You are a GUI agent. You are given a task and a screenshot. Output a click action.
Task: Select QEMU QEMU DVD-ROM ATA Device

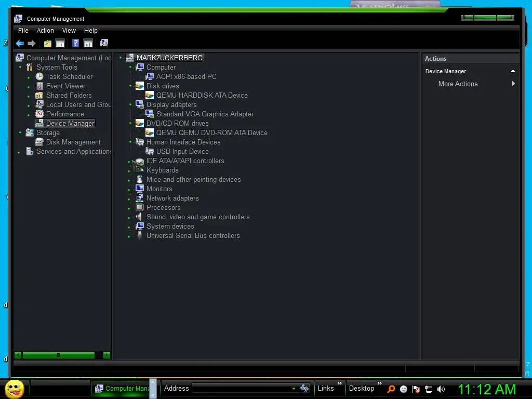[x=212, y=132]
